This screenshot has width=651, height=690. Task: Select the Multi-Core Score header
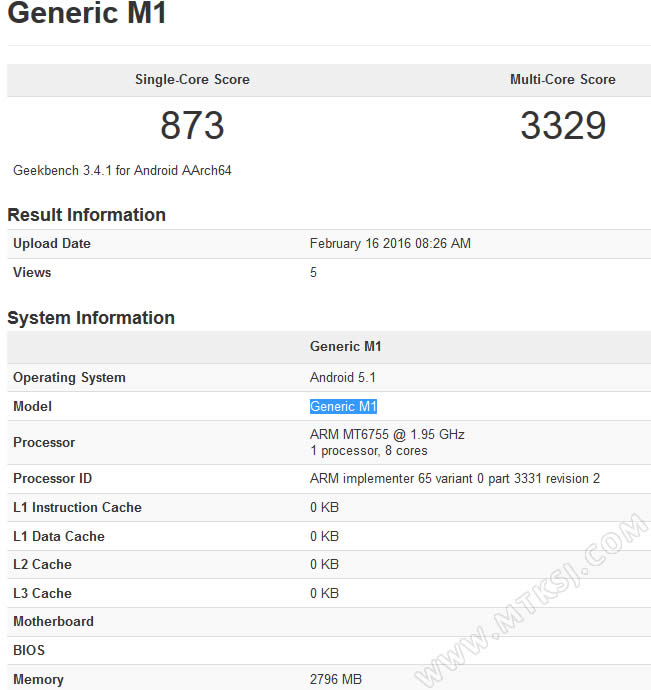click(x=563, y=80)
